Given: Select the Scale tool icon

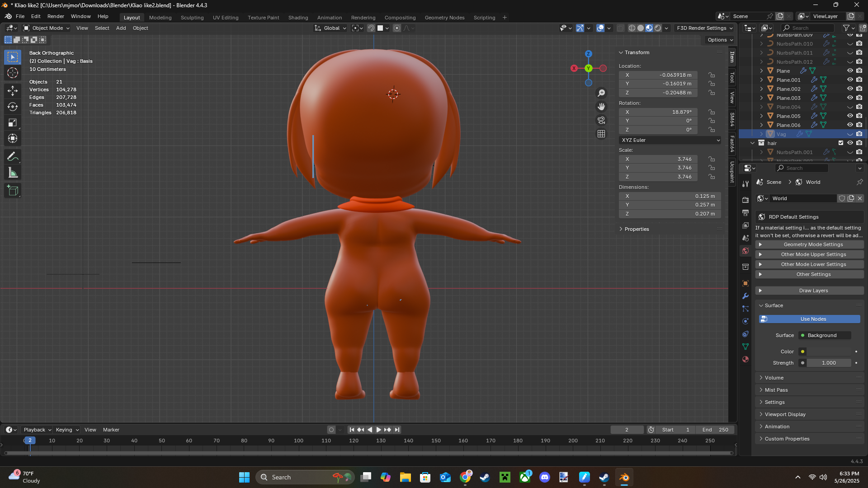Looking at the screenshot, I should click(13, 122).
